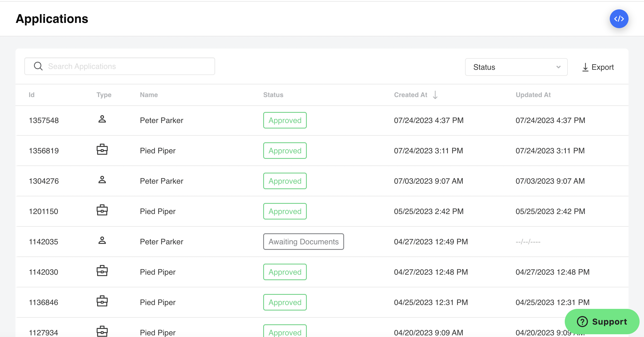Screen dimensions: 644x337
Task: Open application id 1142030
Action: pyautogui.click(x=43, y=272)
